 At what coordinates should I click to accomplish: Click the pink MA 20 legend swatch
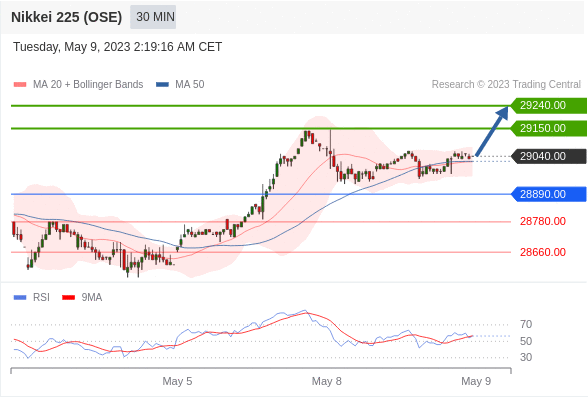pos(20,85)
